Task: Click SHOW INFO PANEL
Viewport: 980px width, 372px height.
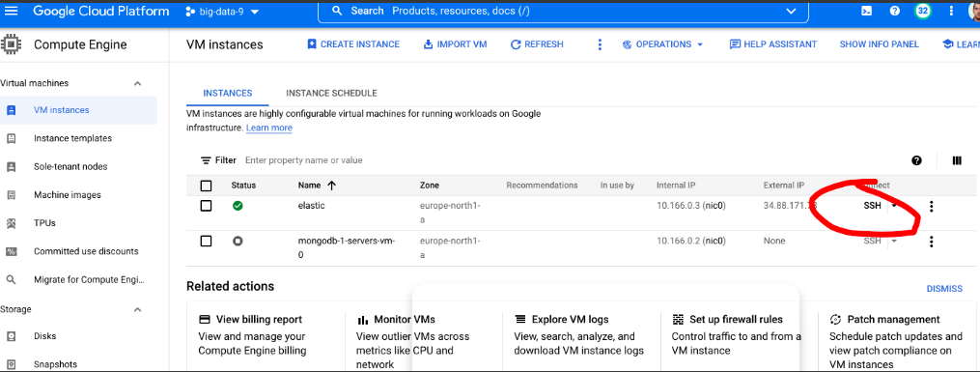Action: [879, 44]
